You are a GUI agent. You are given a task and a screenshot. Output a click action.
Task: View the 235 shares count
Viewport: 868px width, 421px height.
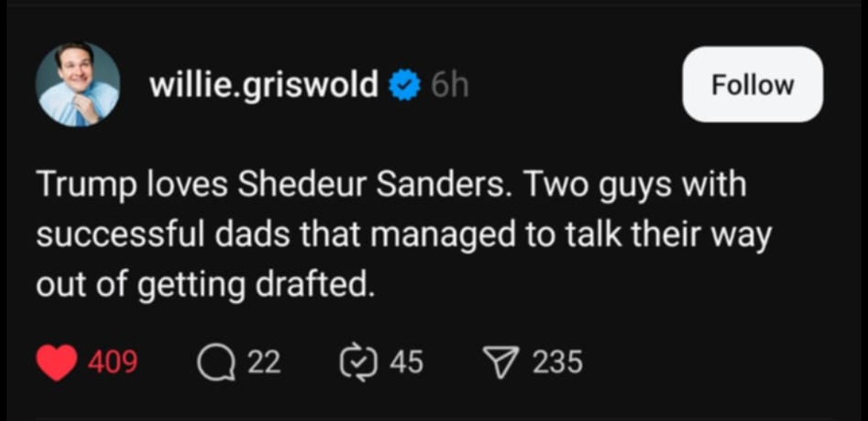point(557,362)
